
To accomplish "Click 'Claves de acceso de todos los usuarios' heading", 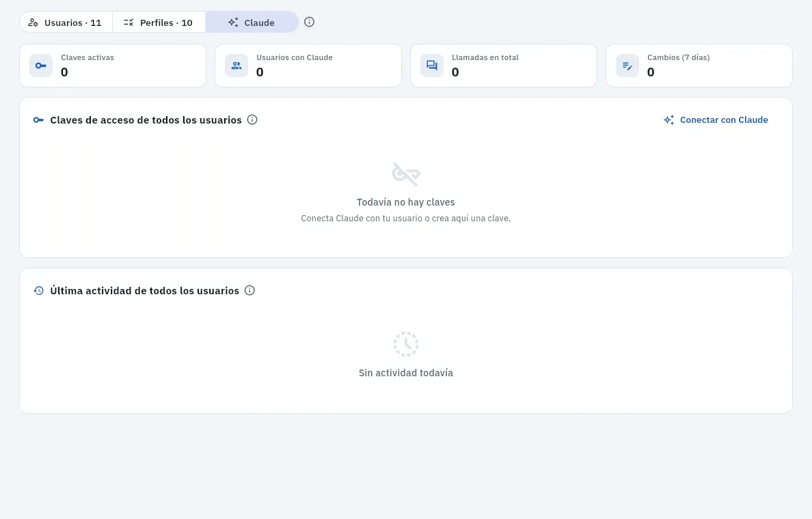I will 146,120.
